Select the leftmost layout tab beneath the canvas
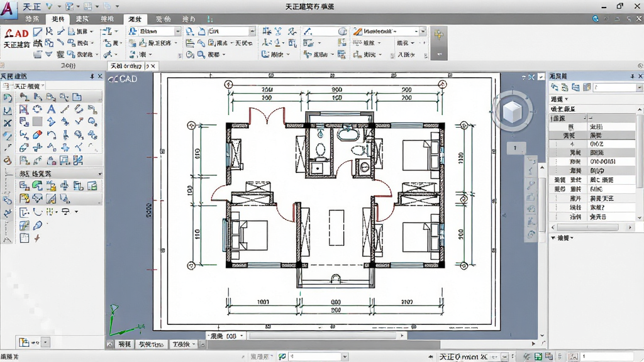This screenshot has height=362, width=644. coord(125,344)
